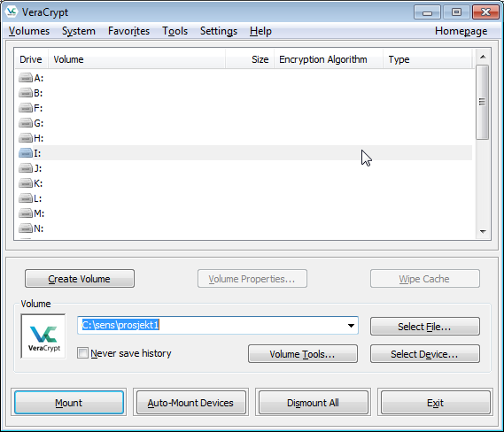Select the F: drive slot icon
504x432 pixels.
(x=26, y=108)
